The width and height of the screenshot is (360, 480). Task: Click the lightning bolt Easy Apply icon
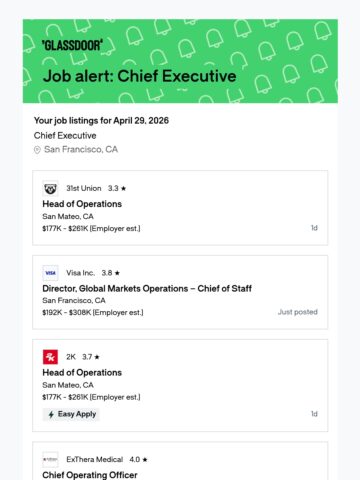[x=51, y=415]
